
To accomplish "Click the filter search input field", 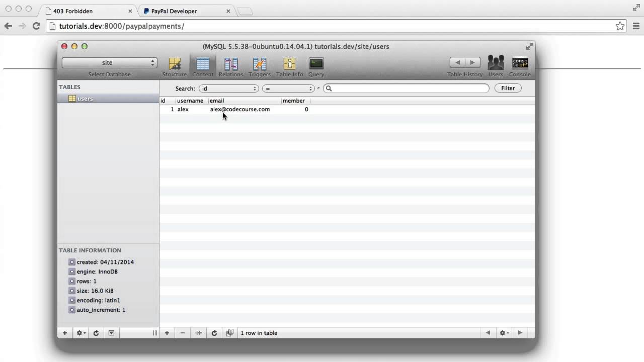I will click(x=406, y=88).
